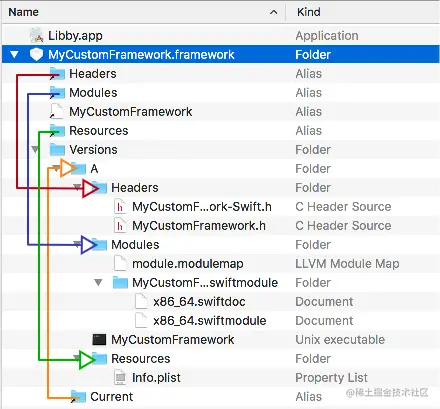The image size is (440, 409).
Task: Click the MyCustomFramework alias document icon
Action: tap(56, 111)
